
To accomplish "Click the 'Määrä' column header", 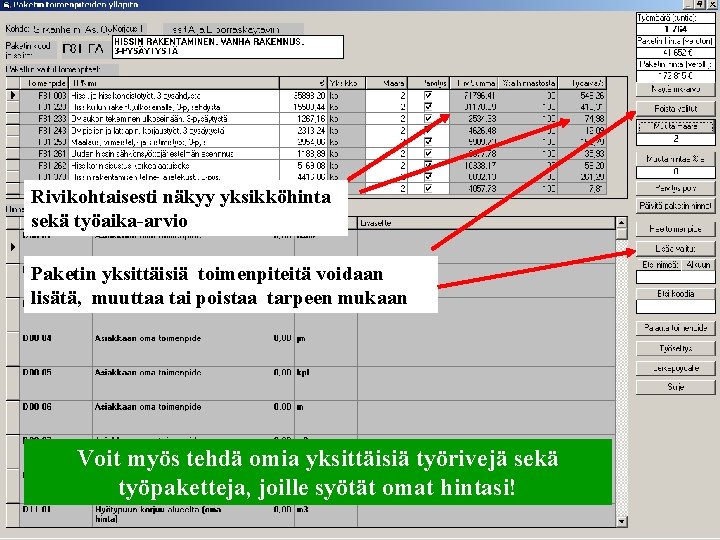I will [387, 83].
